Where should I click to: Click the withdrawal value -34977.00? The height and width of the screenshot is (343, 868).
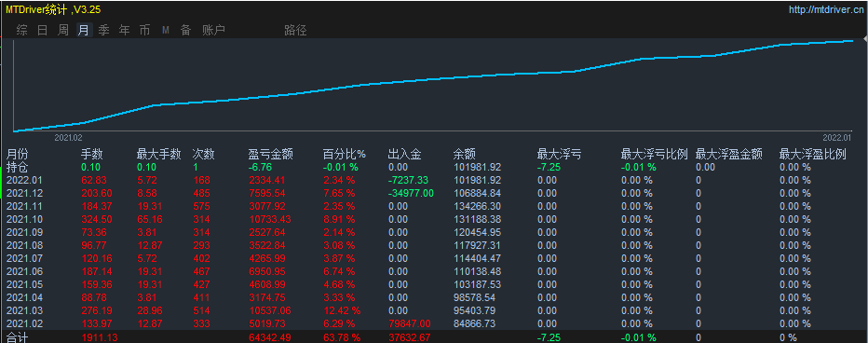(x=411, y=193)
